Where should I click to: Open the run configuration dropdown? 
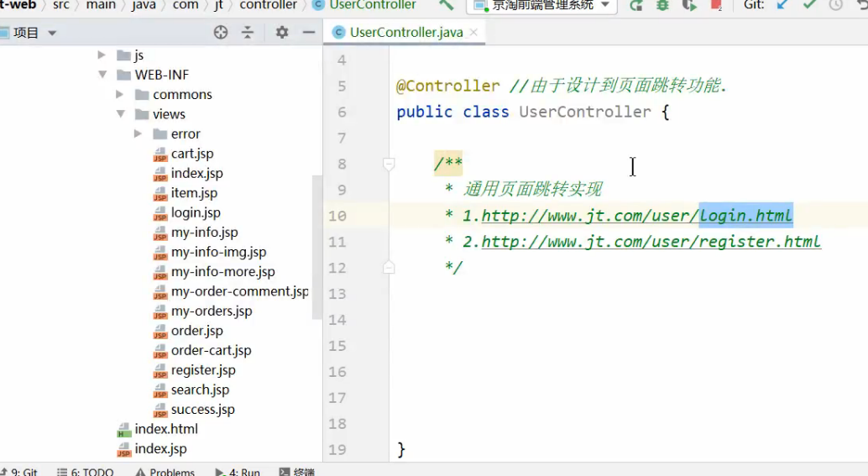click(x=542, y=6)
